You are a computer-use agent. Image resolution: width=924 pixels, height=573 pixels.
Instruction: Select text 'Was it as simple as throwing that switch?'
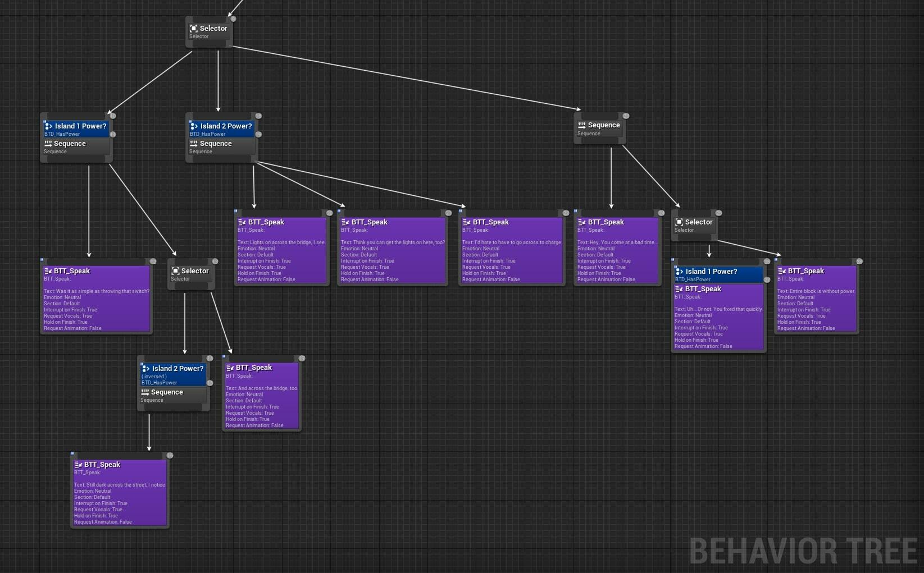(x=103, y=291)
